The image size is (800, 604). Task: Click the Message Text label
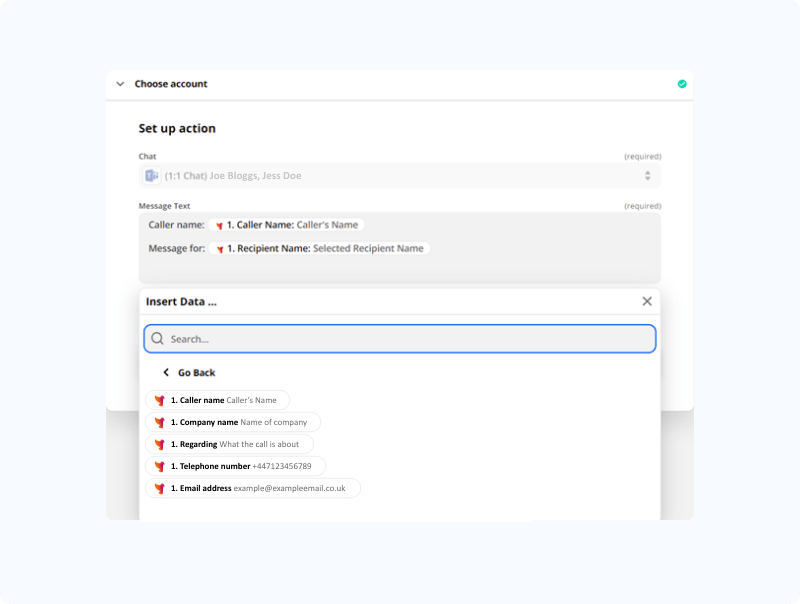pyautogui.click(x=164, y=206)
